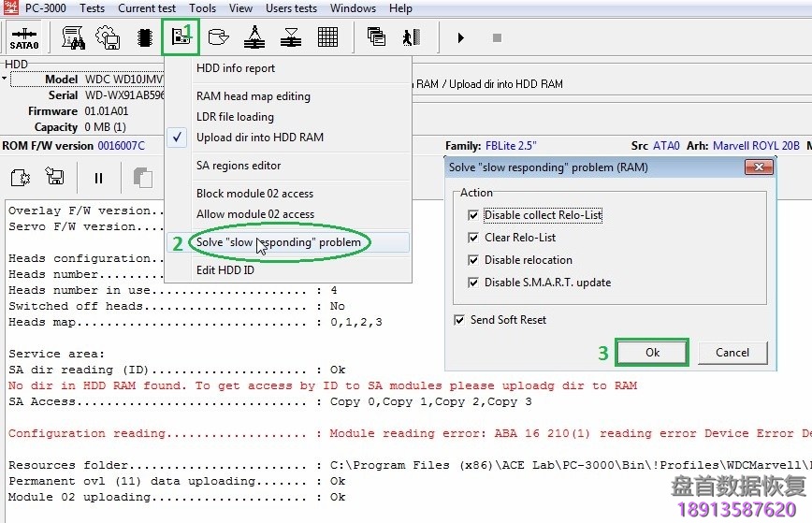
Task: Toggle Disable S.M.A.R.T. update checkbox
Action: click(472, 283)
